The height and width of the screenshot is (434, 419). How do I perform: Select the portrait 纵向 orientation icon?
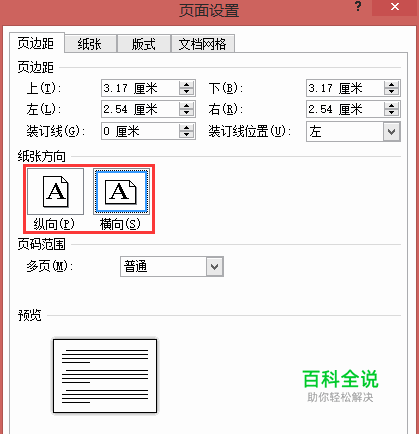[x=55, y=191]
